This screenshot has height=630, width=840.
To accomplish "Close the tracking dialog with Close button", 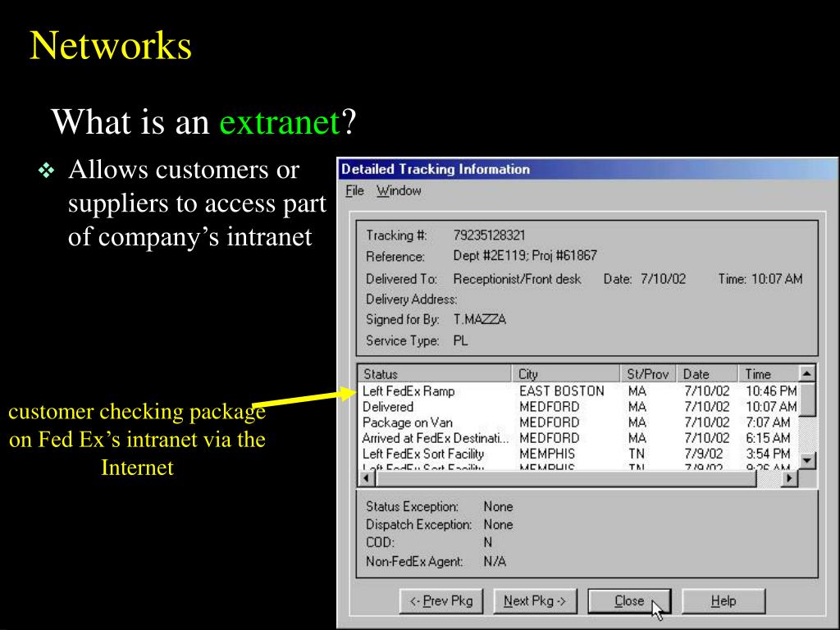I will [629, 601].
